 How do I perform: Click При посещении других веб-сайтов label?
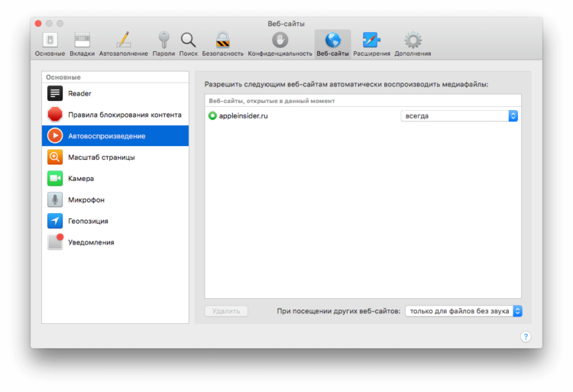tap(338, 311)
